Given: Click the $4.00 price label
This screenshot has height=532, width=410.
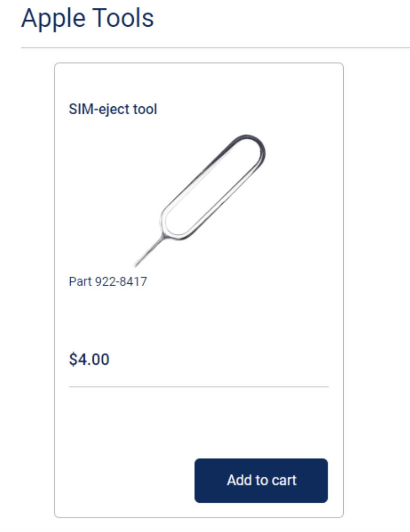Looking at the screenshot, I should coord(89,359).
